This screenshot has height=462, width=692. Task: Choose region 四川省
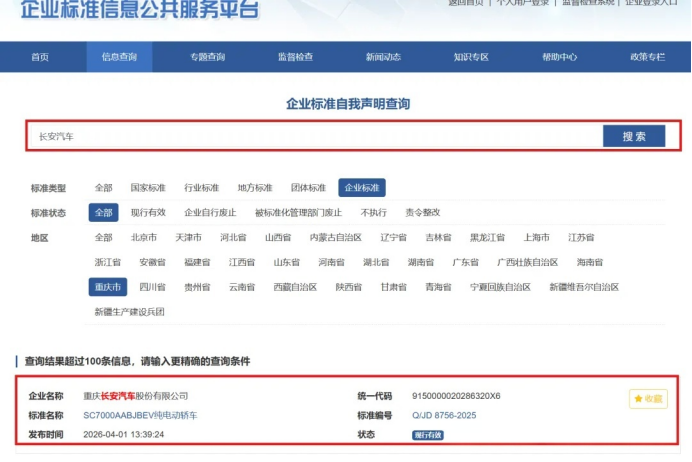point(152,287)
